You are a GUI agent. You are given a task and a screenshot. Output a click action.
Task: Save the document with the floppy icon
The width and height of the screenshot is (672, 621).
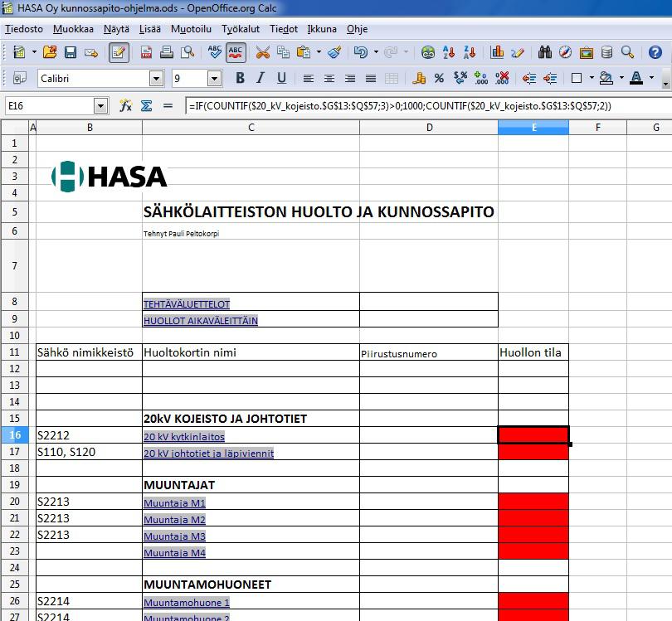pos(71,52)
